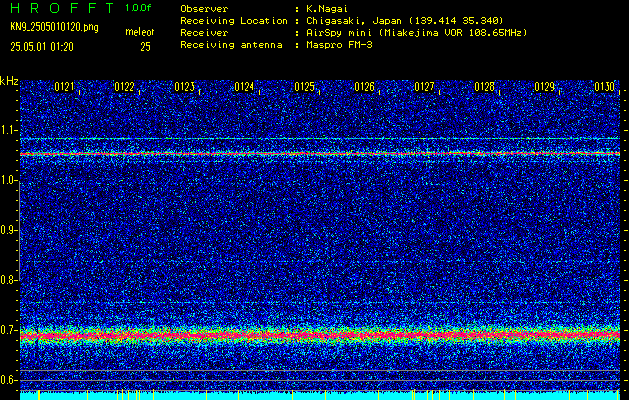
Task: Click the 0125 time marker
Action: tap(304, 87)
